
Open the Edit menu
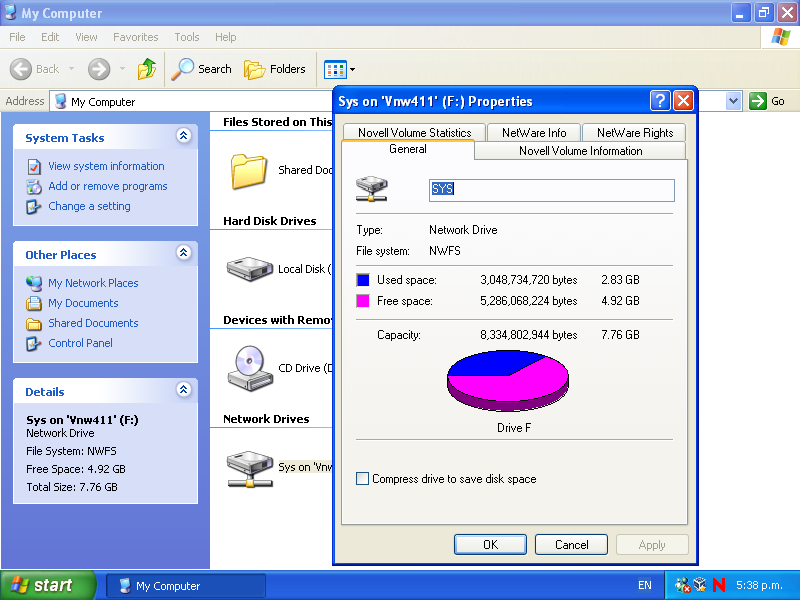tap(50, 37)
